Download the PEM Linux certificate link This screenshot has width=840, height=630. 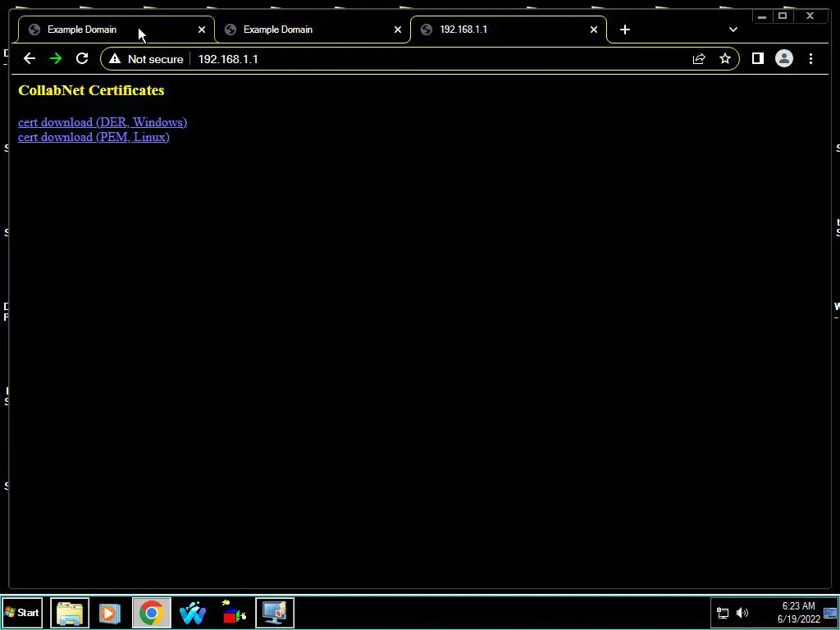[94, 137]
